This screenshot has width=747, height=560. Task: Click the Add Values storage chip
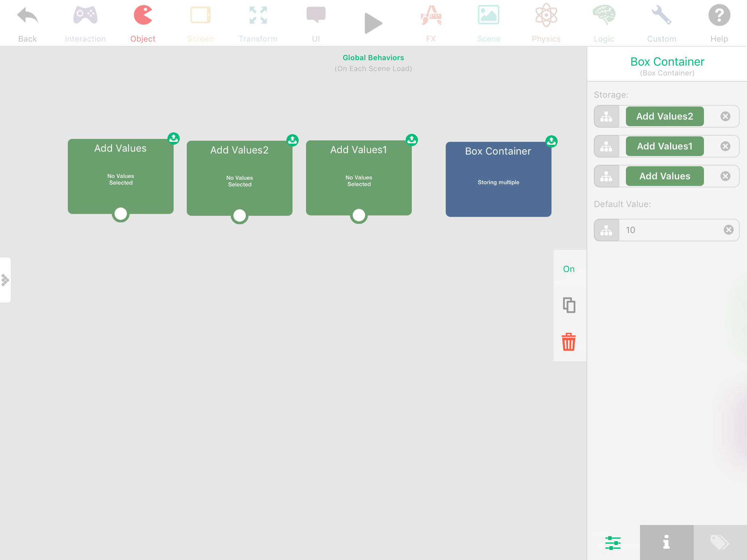point(665,176)
